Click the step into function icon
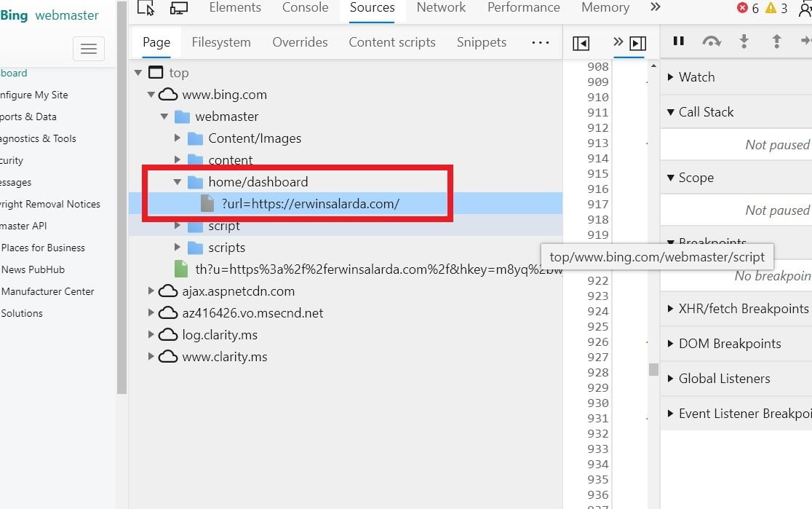The height and width of the screenshot is (509, 812). (x=744, y=42)
